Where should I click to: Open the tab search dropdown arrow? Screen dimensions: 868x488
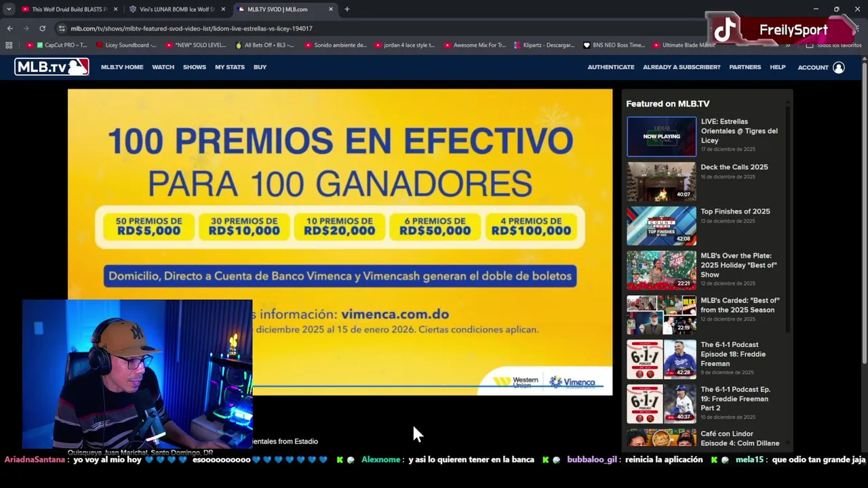pyautogui.click(x=9, y=9)
